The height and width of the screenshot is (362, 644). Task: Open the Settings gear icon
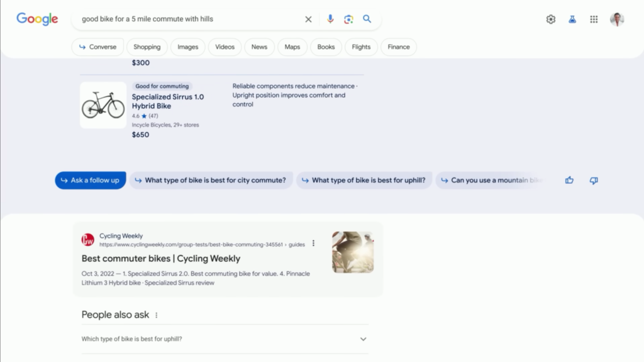coord(551,20)
